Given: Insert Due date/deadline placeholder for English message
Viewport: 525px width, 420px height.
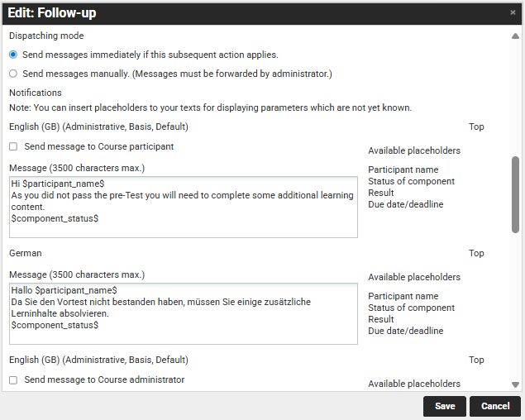Looking at the screenshot, I should pyautogui.click(x=405, y=204).
